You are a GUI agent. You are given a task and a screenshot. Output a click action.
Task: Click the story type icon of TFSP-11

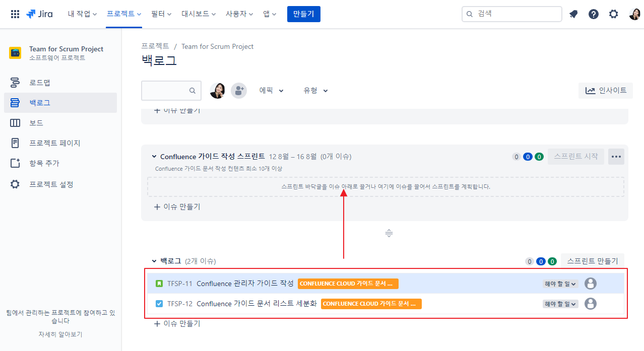point(159,284)
